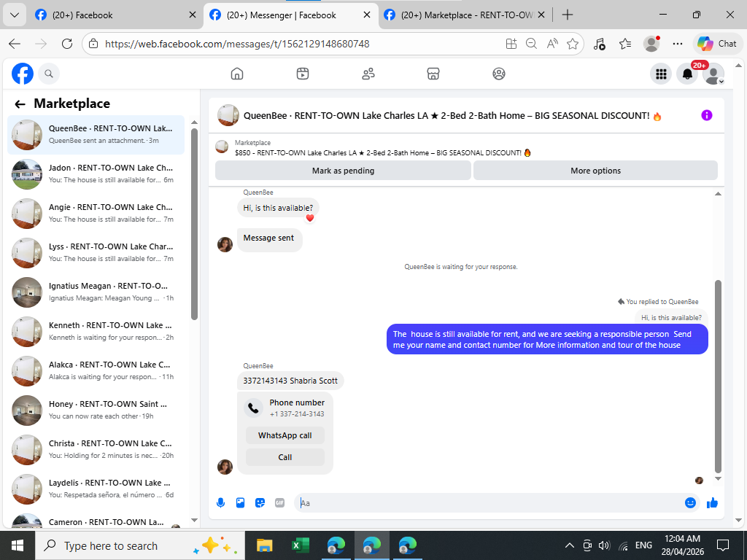Open the Jadon conversation
The height and width of the screenshot is (560, 747).
tap(96, 174)
